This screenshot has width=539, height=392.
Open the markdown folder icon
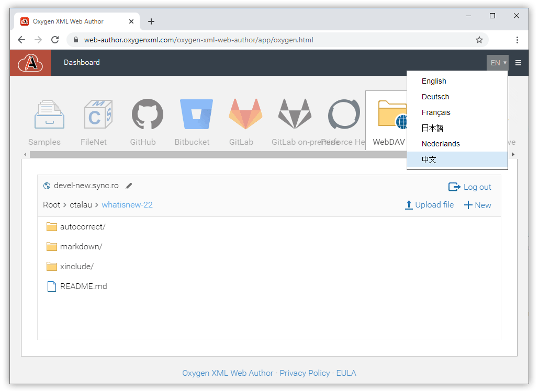tap(52, 247)
